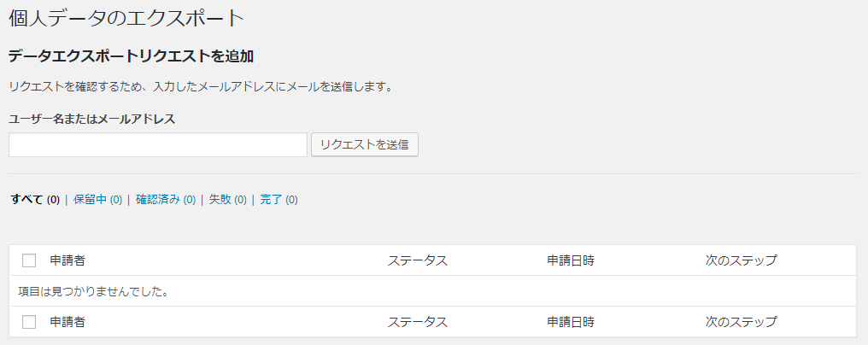Click ステータス column label in table footer
This screenshot has height=345, width=868.
[418, 322]
